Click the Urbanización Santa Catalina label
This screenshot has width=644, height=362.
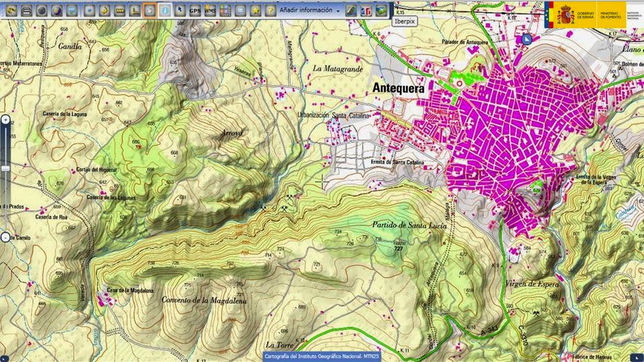click(x=333, y=115)
